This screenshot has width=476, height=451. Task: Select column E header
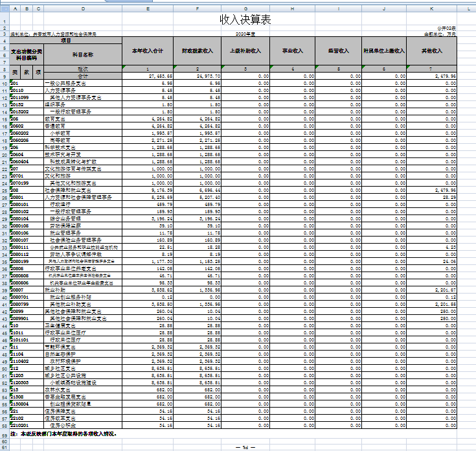(148, 8)
